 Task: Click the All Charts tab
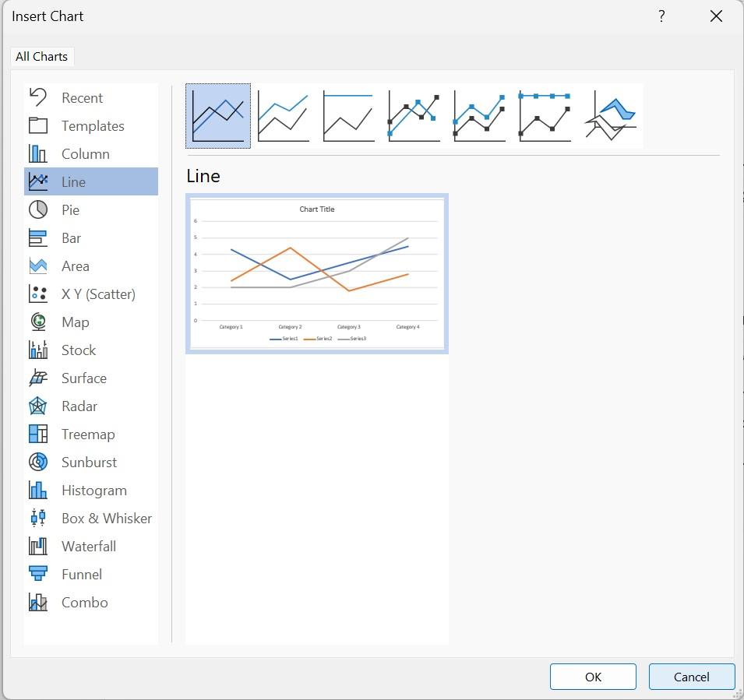pos(42,56)
